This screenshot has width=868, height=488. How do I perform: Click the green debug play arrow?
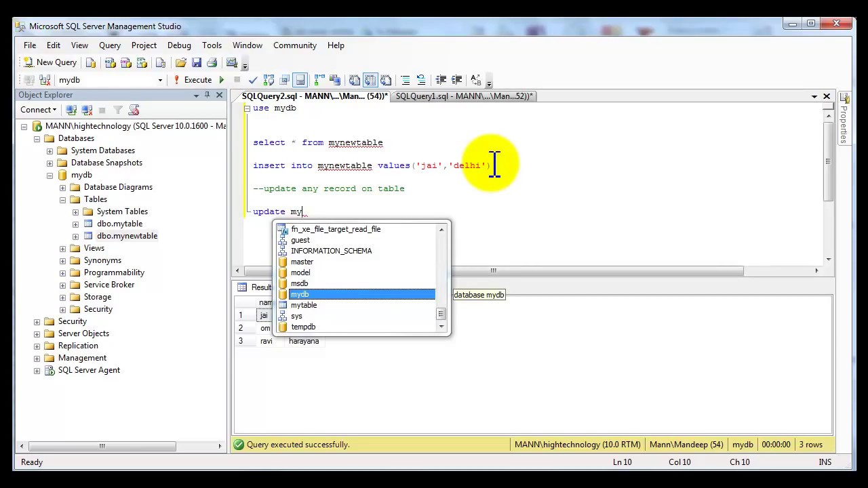tap(222, 80)
